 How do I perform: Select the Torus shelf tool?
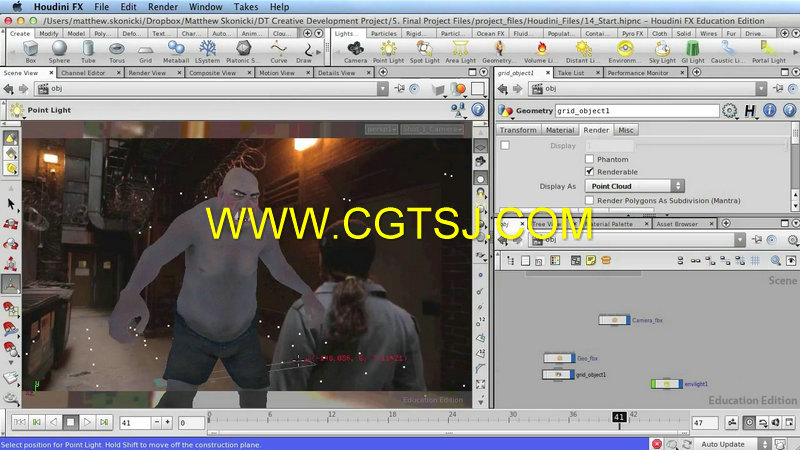coord(117,52)
